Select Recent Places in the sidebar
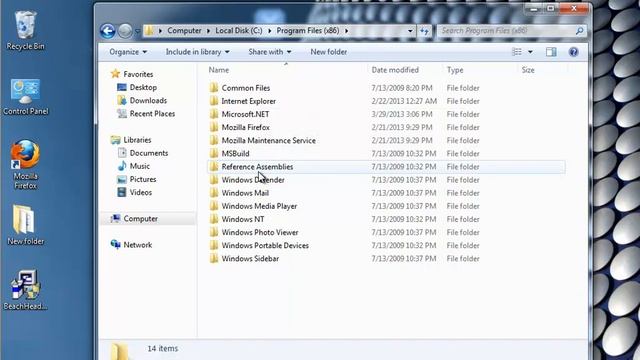Image resolution: width=640 pixels, height=360 pixels. click(152, 113)
